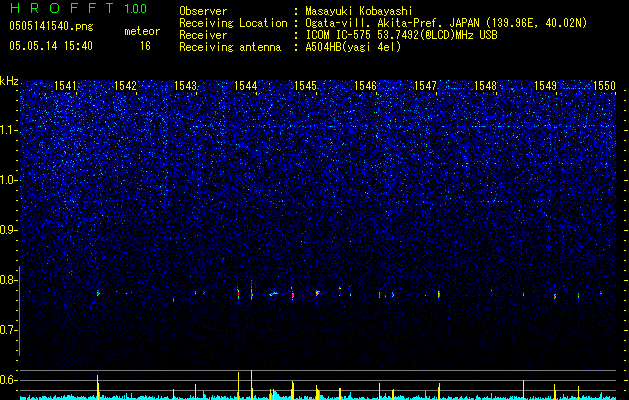Click the 0.8 frequency axis label

point(9,280)
